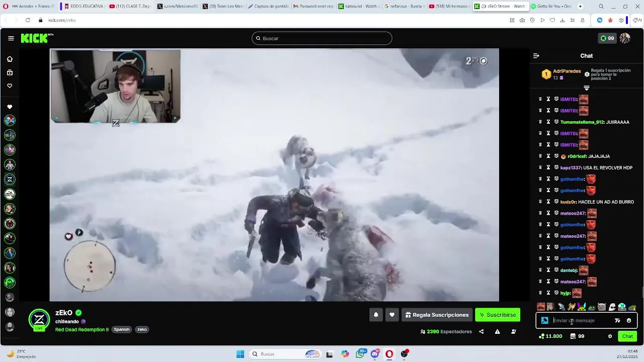Open WhatsApp from the taskbar
644x362 pixels.
coord(360,354)
